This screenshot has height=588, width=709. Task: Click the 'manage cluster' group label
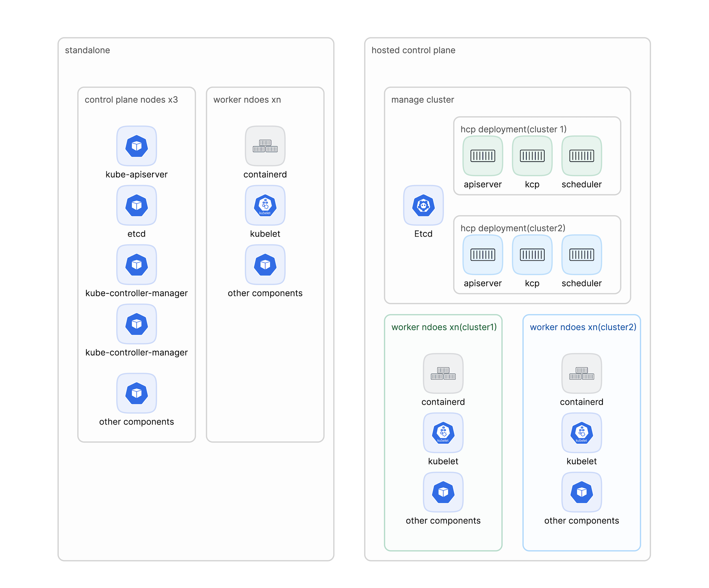422,100
